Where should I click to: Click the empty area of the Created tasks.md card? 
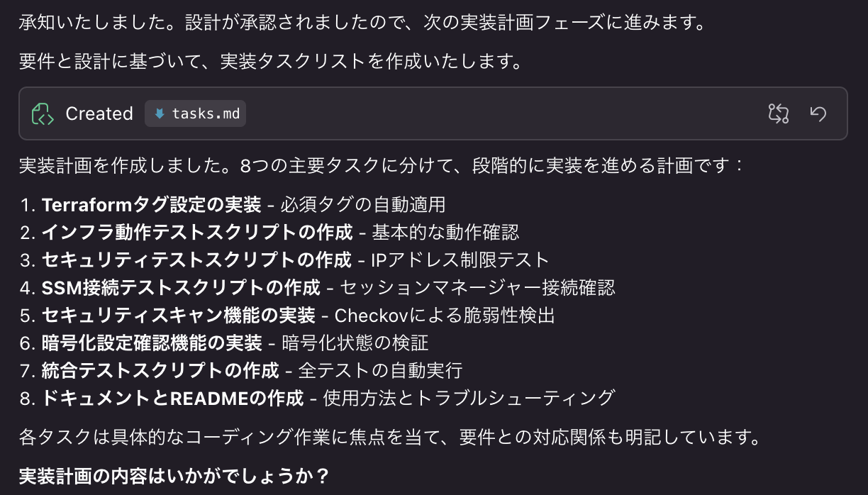click(496, 113)
